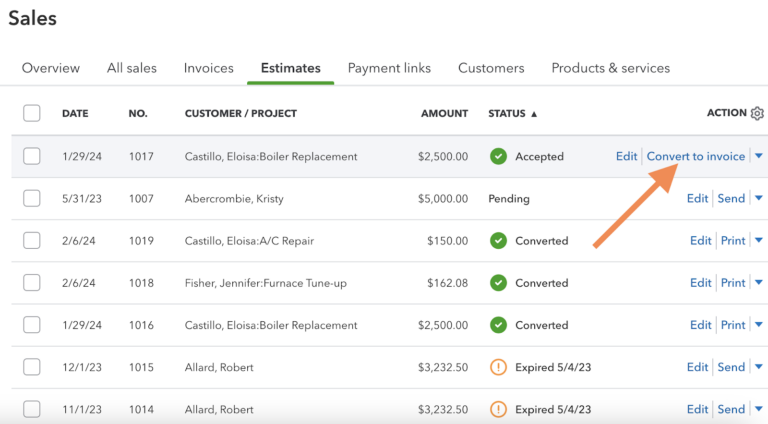Click Convert to invoice for estimate 1017
This screenshot has width=768, height=424.
coord(695,156)
